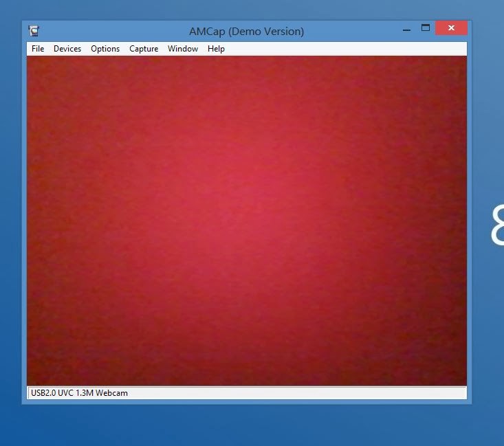The image size is (504, 446).
Task: Open the Options menu
Action: click(x=105, y=49)
